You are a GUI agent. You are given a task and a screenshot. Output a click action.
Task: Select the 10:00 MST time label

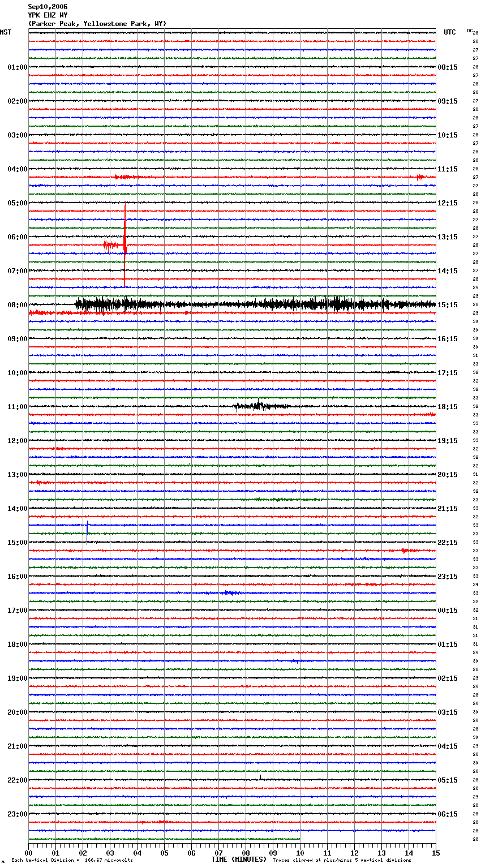[x=17, y=373]
